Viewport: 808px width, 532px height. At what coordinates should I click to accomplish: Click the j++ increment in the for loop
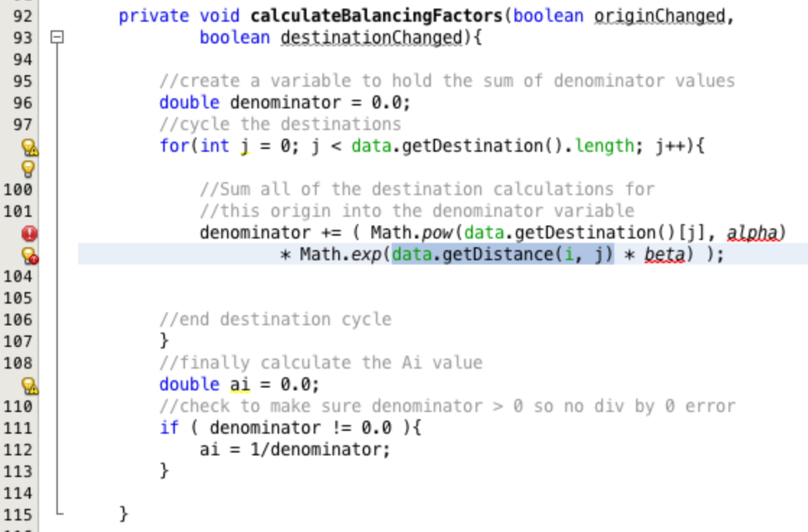675,146
